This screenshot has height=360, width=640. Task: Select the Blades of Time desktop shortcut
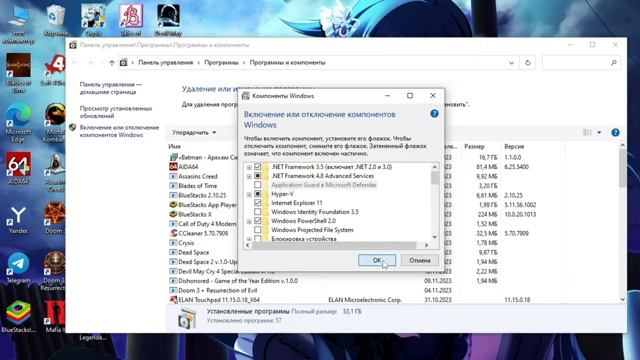coord(18,73)
